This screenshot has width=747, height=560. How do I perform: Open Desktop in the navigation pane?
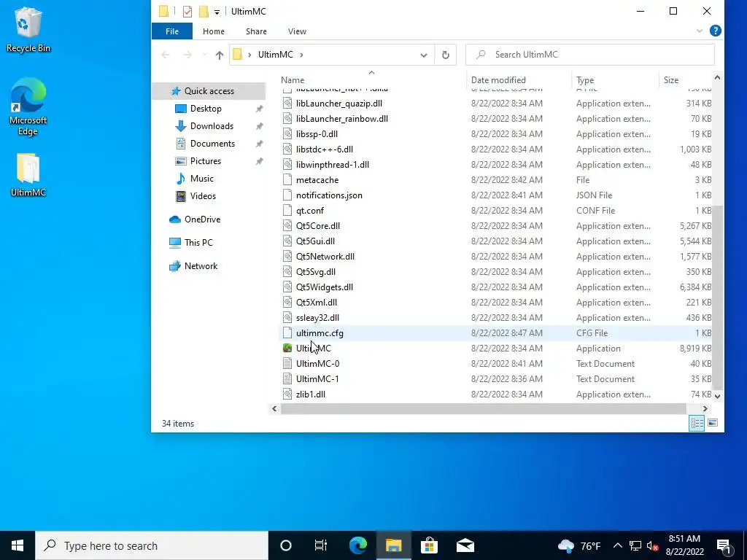click(206, 109)
